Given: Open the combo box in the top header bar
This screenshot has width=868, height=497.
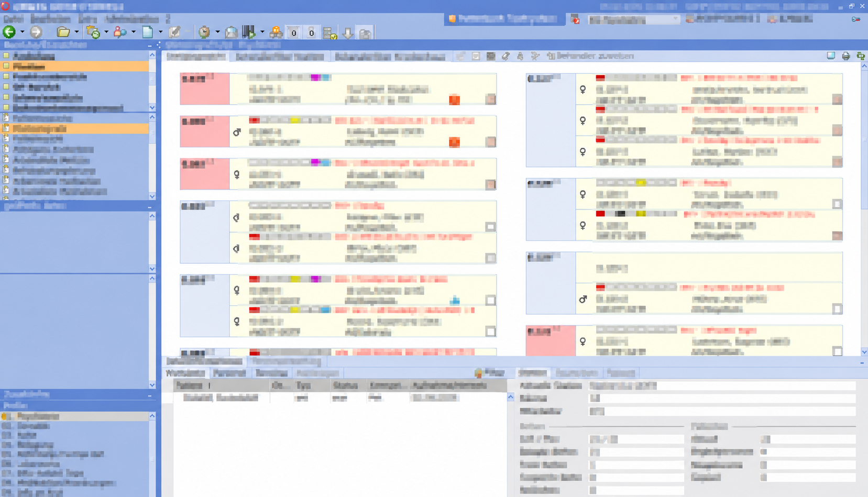Looking at the screenshot, I should [x=633, y=19].
